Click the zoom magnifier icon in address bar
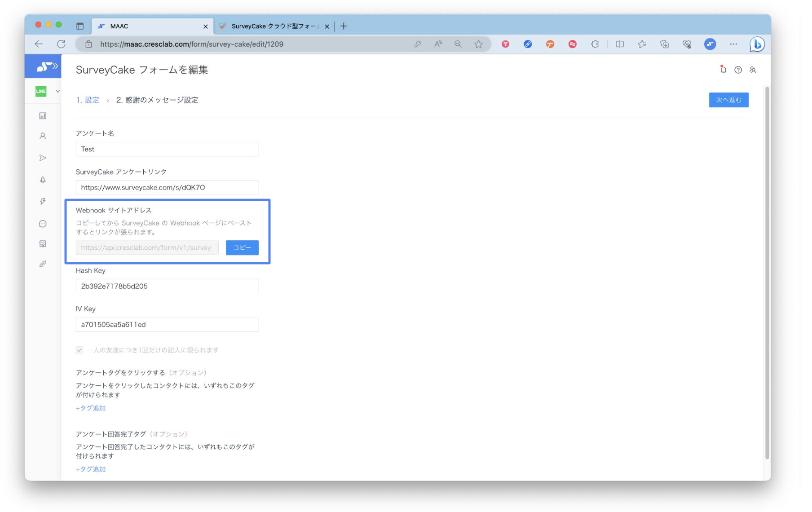812x512 pixels. [458, 44]
